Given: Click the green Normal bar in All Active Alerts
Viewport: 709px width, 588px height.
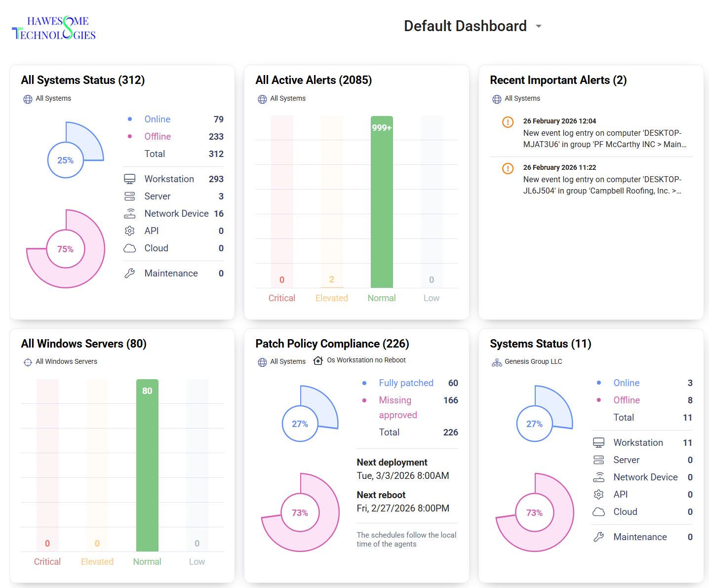Looking at the screenshot, I should (381, 202).
